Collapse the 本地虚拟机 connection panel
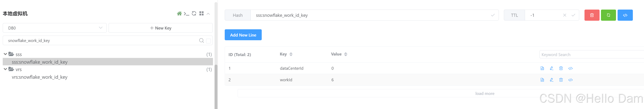The image size is (644, 109). pyautogui.click(x=208, y=14)
